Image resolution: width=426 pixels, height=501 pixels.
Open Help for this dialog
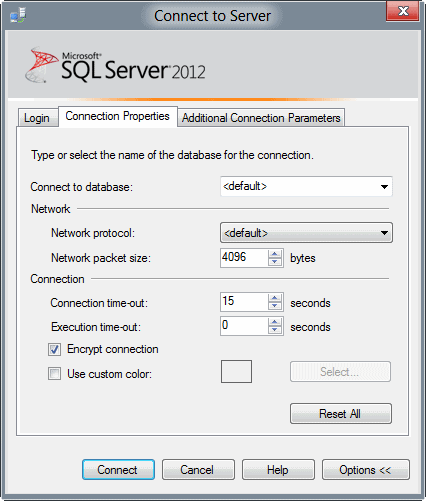tap(278, 470)
